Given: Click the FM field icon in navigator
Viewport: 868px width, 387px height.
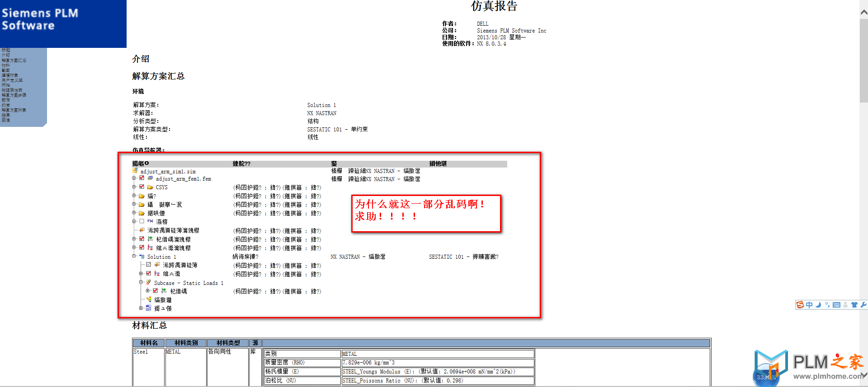Looking at the screenshot, I should pyautogui.click(x=150, y=221).
